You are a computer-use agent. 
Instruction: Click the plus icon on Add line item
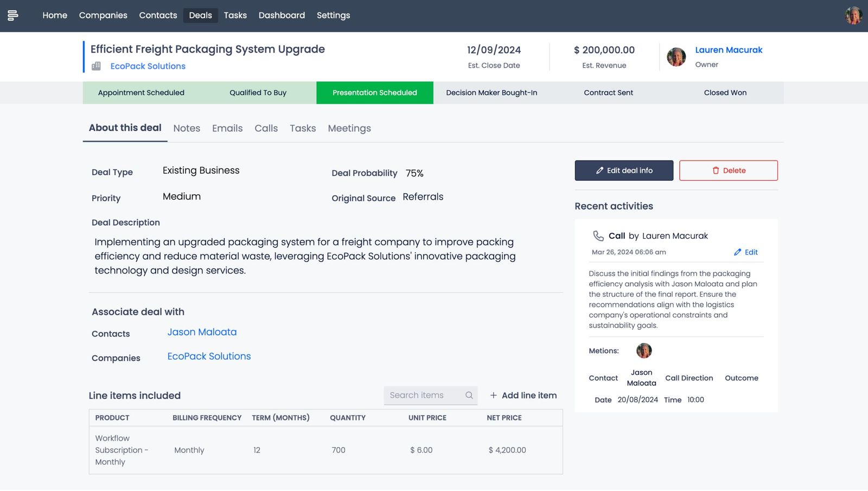(493, 395)
